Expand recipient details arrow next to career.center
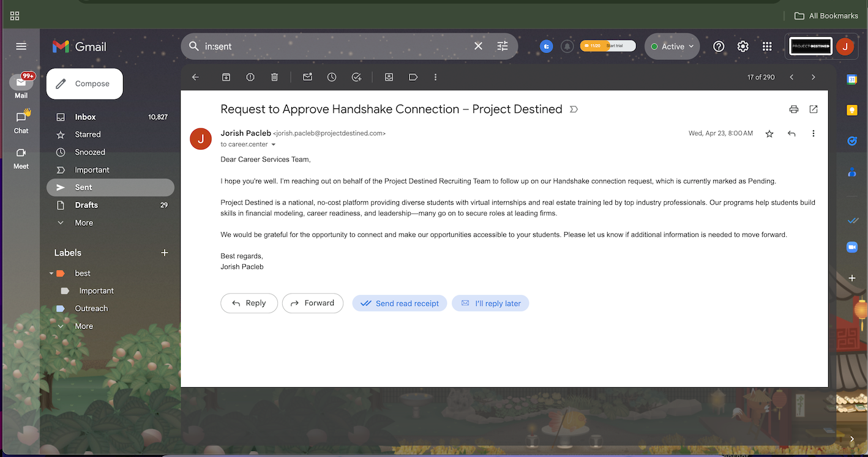 (274, 145)
